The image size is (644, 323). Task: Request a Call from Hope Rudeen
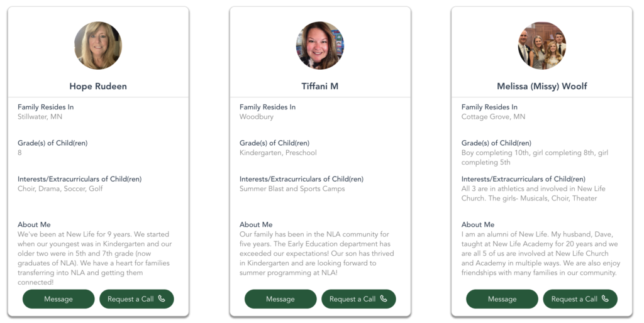(136, 298)
